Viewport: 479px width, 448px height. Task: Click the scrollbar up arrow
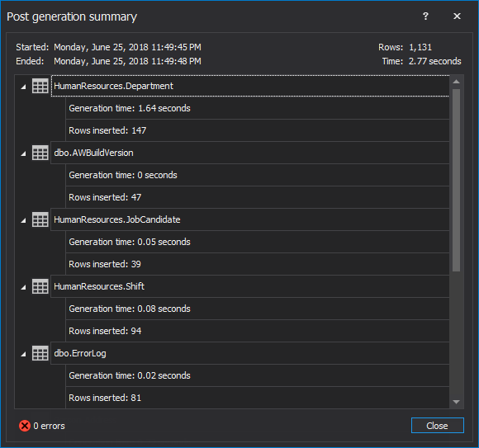tap(457, 82)
